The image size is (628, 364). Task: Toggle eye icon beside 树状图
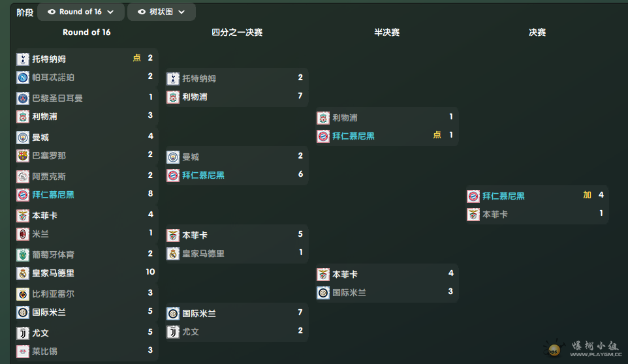click(x=142, y=12)
